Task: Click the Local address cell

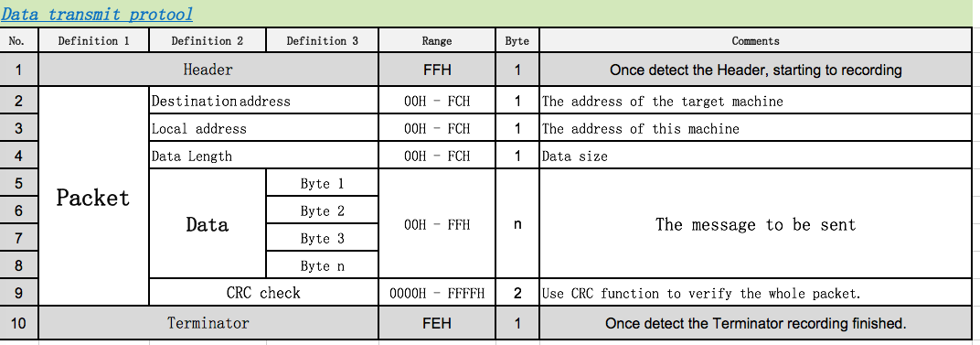Action: [x=264, y=128]
